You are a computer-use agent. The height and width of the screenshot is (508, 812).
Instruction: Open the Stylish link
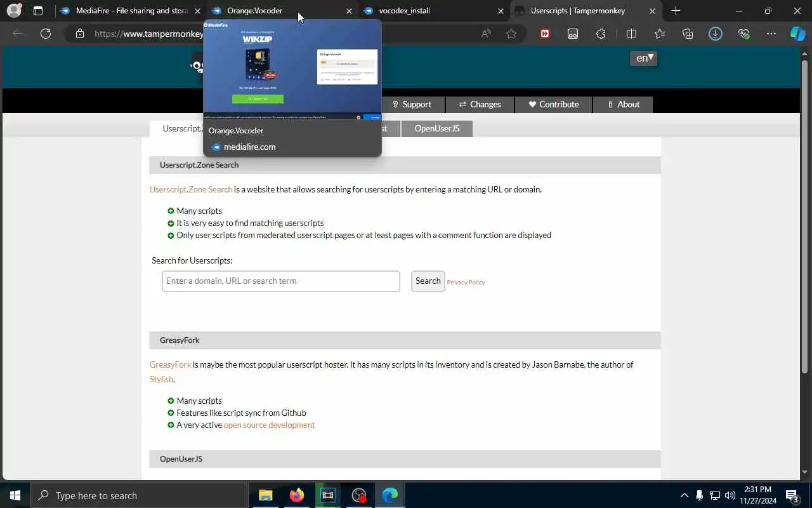coord(161,379)
